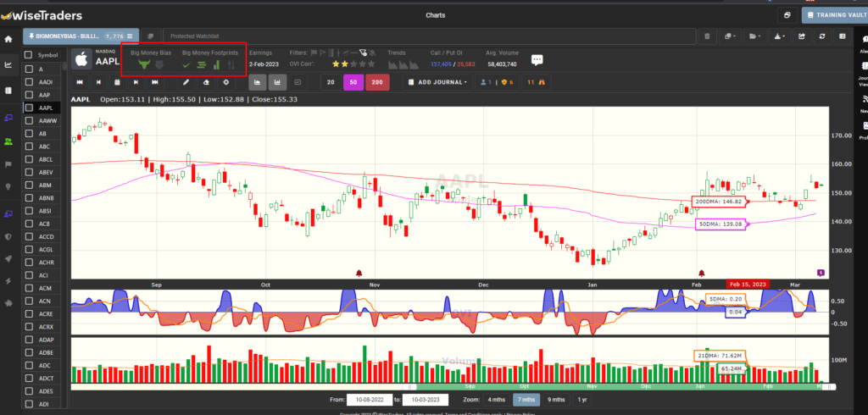The image size is (868, 415).
Task: Step forward one bar in the chart
Action: [x=136, y=82]
